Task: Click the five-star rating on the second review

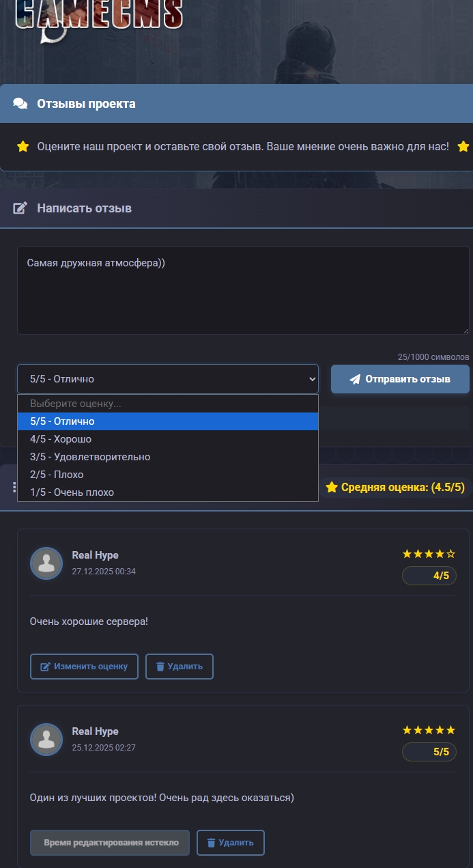Action: click(429, 730)
